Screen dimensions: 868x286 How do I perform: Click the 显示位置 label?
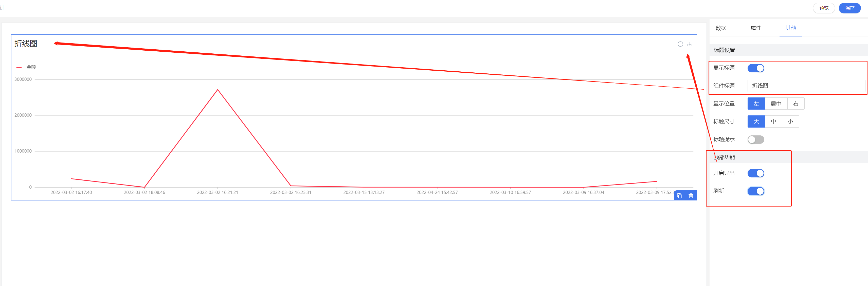coord(724,104)
